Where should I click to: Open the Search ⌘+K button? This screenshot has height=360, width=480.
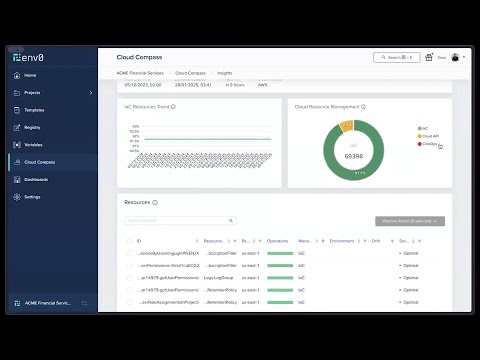tap(397, 57)
